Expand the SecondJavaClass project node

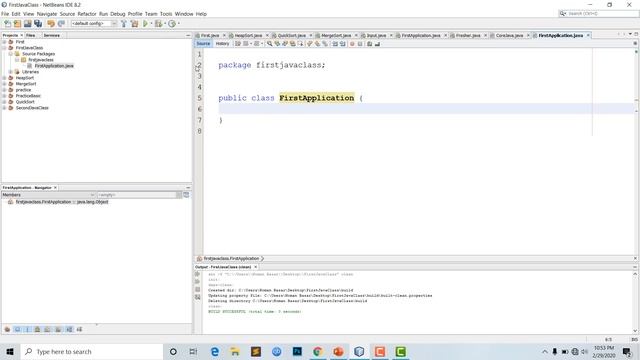4,108
